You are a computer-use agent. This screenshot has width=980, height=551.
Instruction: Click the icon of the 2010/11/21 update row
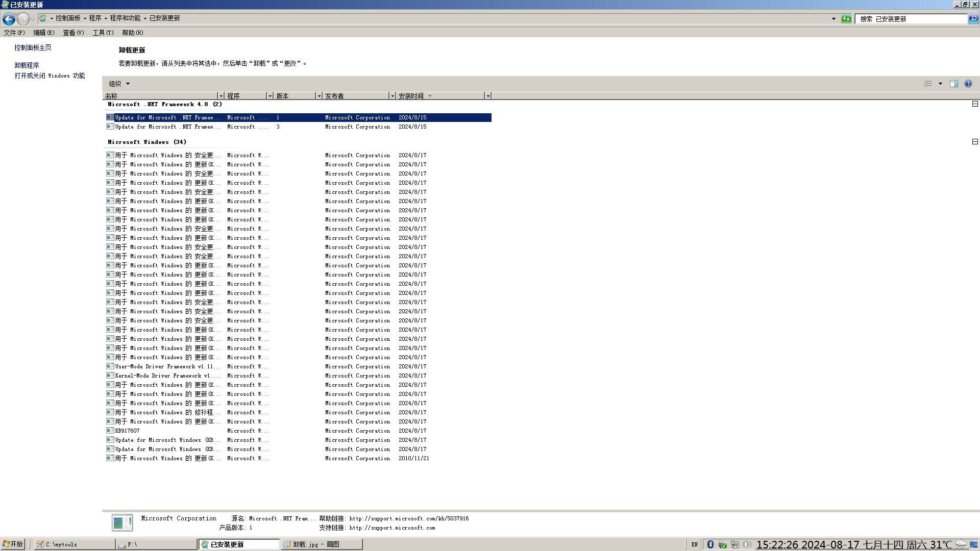tap(110, 458)
